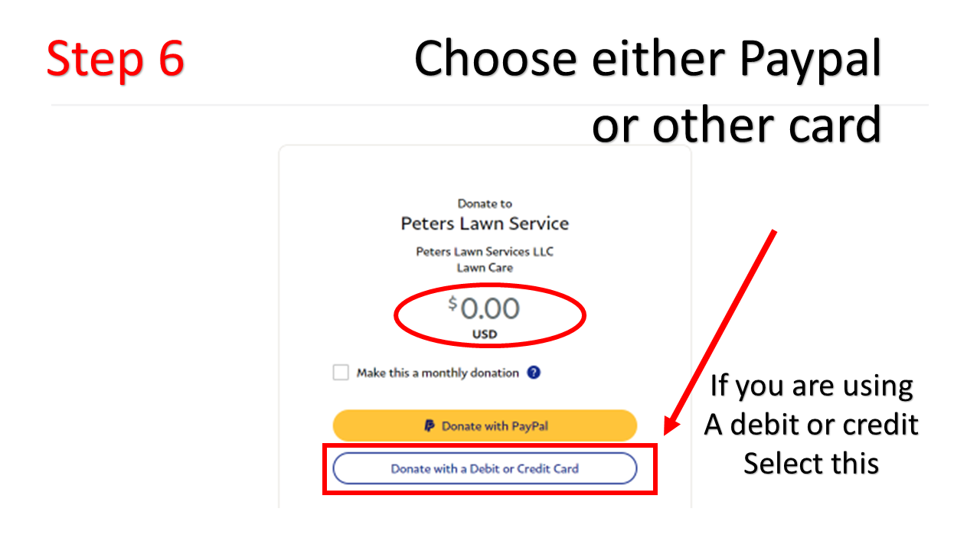Click the 'A debit or credit' annotation line
The width and height of the screenshot is (980, 551).
tap(812, 424)
